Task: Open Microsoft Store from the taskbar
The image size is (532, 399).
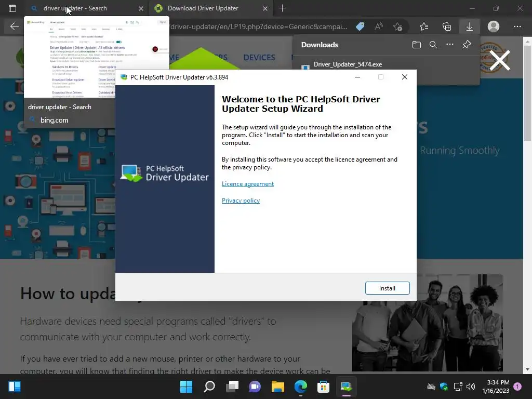Action: click(323, 387)
